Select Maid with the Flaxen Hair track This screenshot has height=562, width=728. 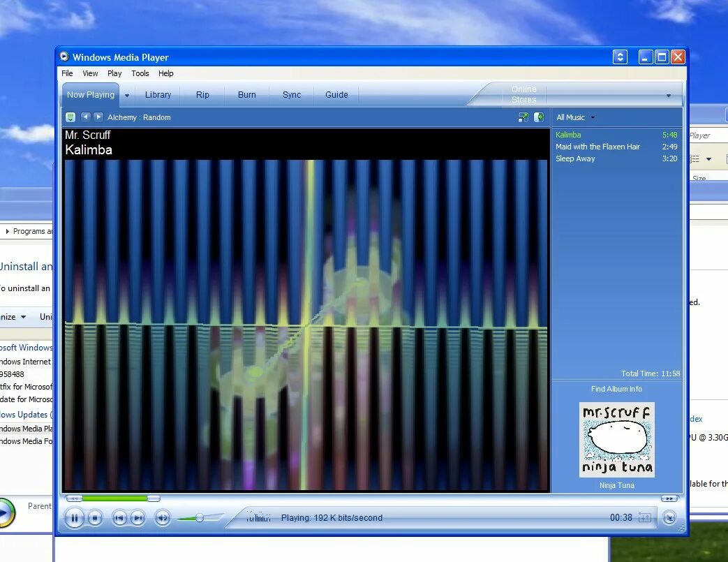[x=616, y=147]
